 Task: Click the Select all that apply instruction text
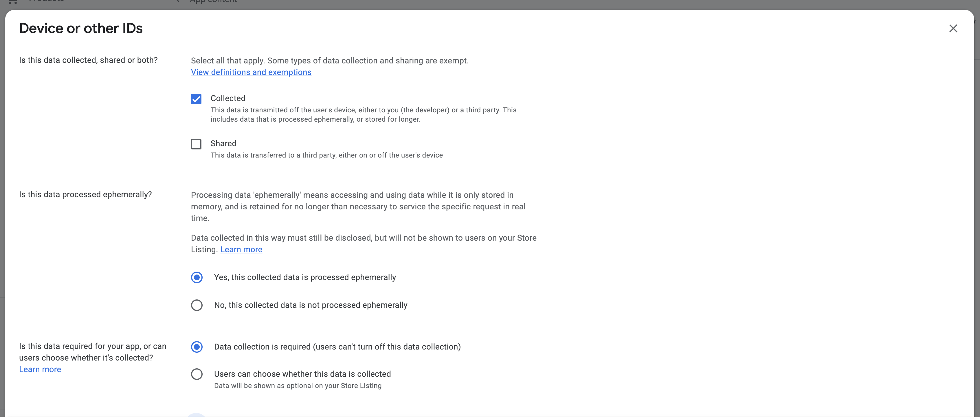pos(329,61)
